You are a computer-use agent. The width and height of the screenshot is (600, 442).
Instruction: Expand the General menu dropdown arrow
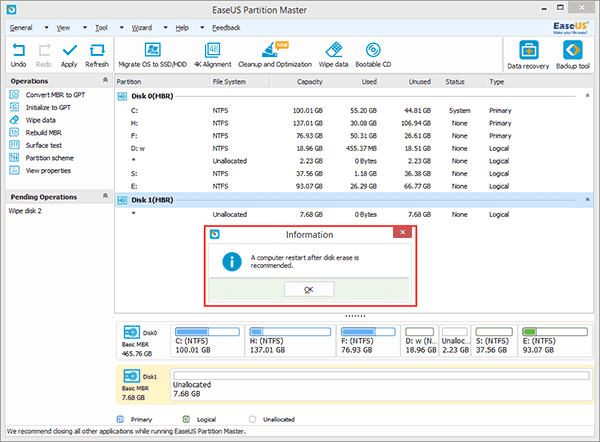tap(46, 28)
